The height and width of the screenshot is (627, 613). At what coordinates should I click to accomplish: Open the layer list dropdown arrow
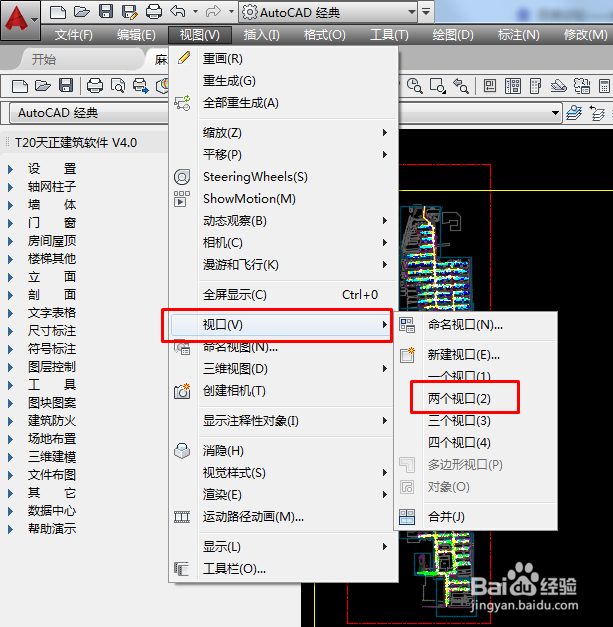pyautogui.click(x=555, y=113)
